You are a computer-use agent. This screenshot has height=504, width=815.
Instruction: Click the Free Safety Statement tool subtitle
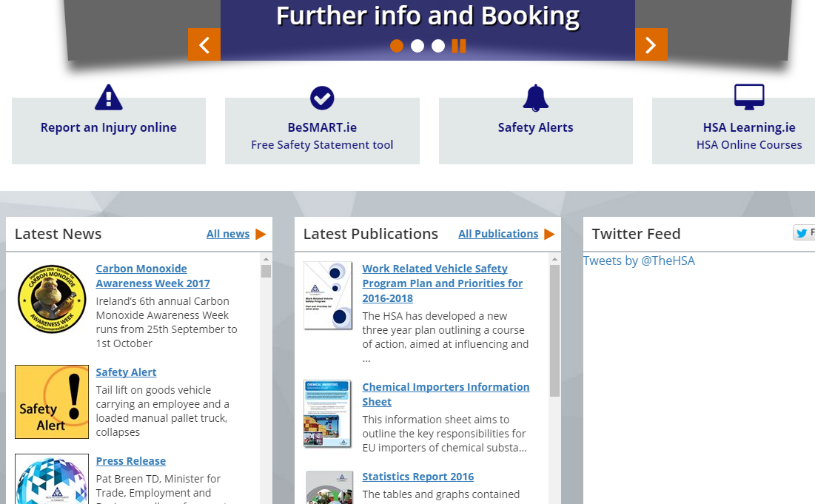pos(322,145)
